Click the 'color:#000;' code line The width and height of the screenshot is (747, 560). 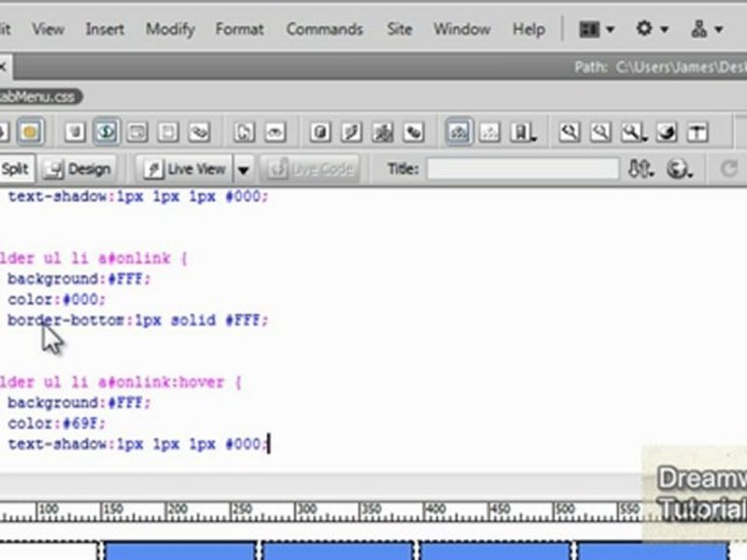tap(56, 299)
